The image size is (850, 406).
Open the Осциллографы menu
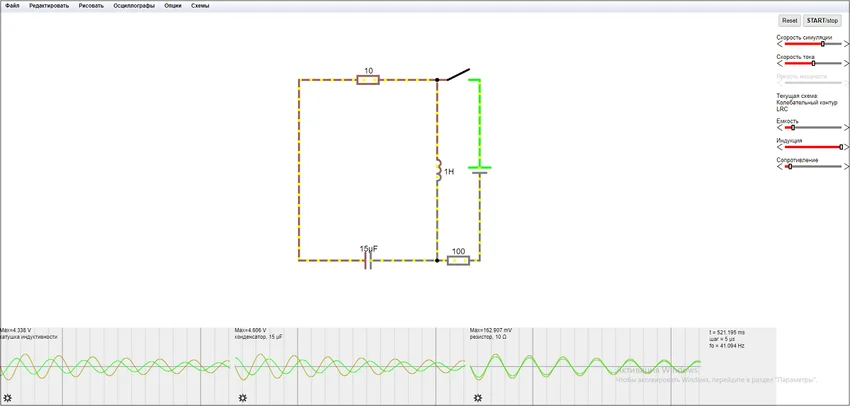point(134,6)
